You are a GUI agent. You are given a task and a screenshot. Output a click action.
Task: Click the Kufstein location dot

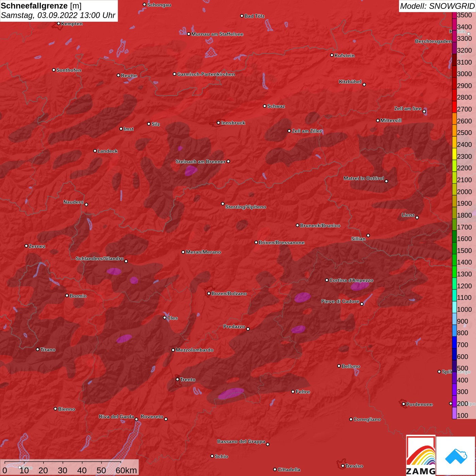332,55
